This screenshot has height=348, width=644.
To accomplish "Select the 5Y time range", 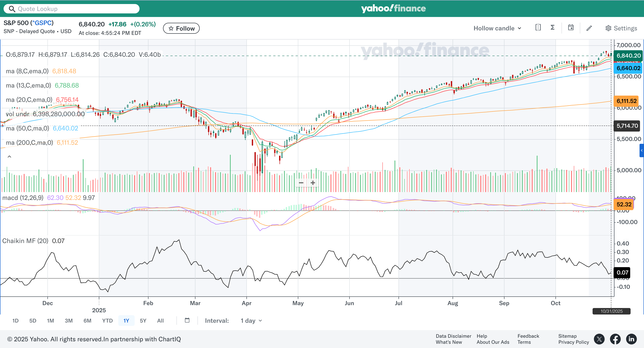I will coord(143,321).
